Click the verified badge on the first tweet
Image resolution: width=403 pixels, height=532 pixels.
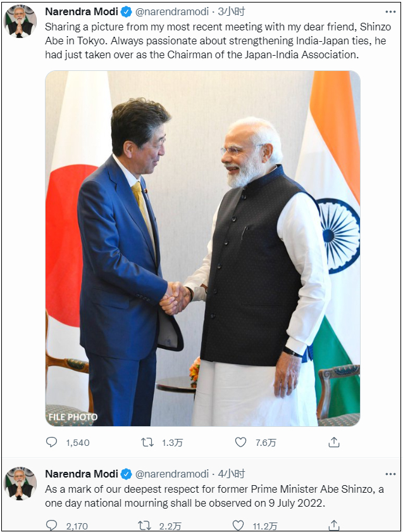(126, 12)
